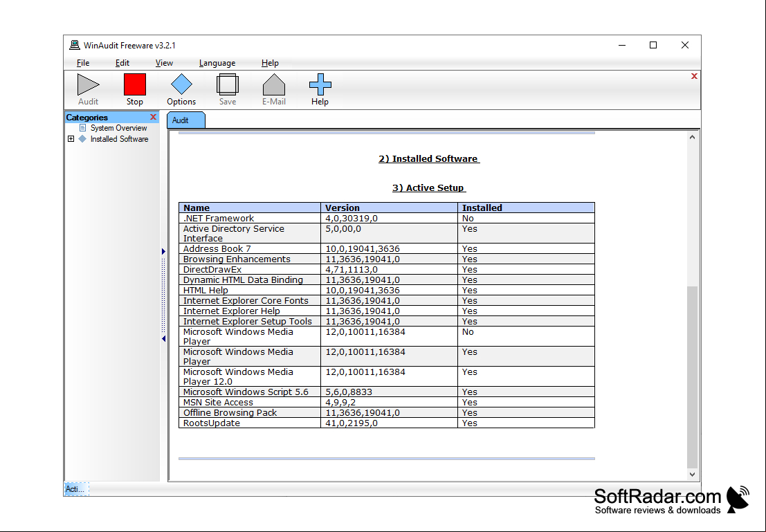This screenshot has width=766, height=532.
Task: Open the File menu
Action: click(x=83, y=63)
